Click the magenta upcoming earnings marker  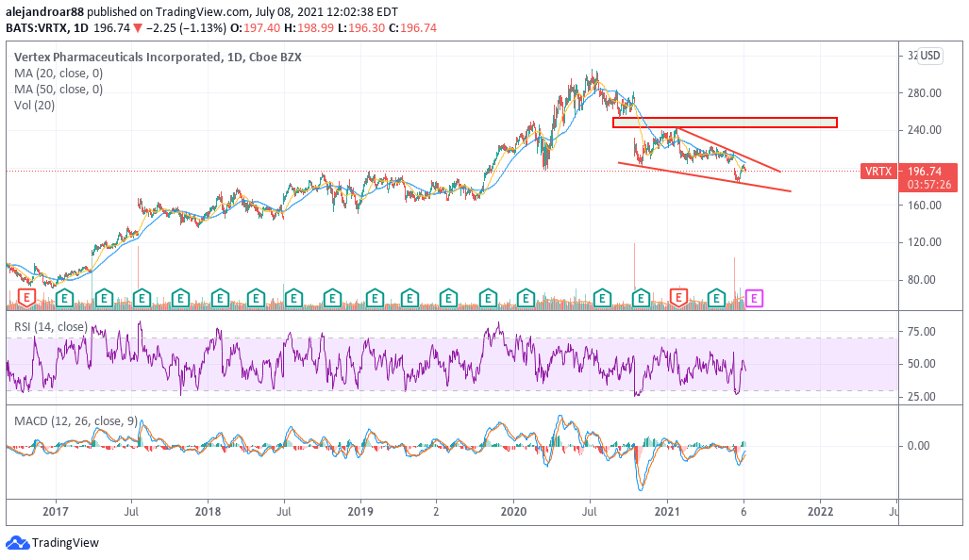[x=755, y=298]
